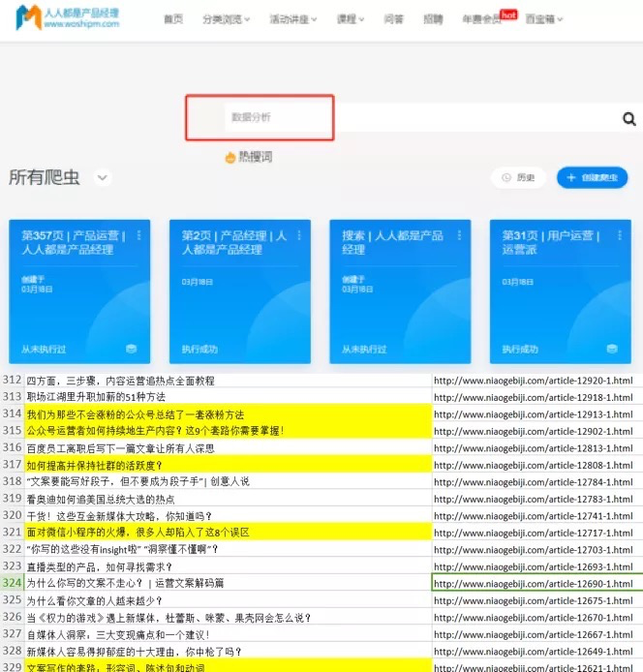Select spreadsheet row header 317
Screen dimensions: 643x672
(x=12, y=465)
